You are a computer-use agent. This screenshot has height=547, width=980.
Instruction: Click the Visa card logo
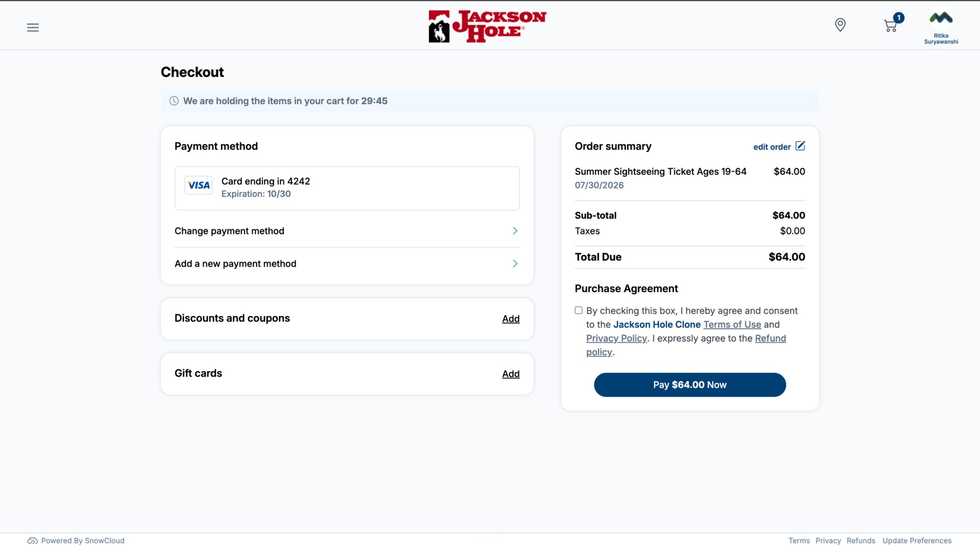(x=198, y=185)
